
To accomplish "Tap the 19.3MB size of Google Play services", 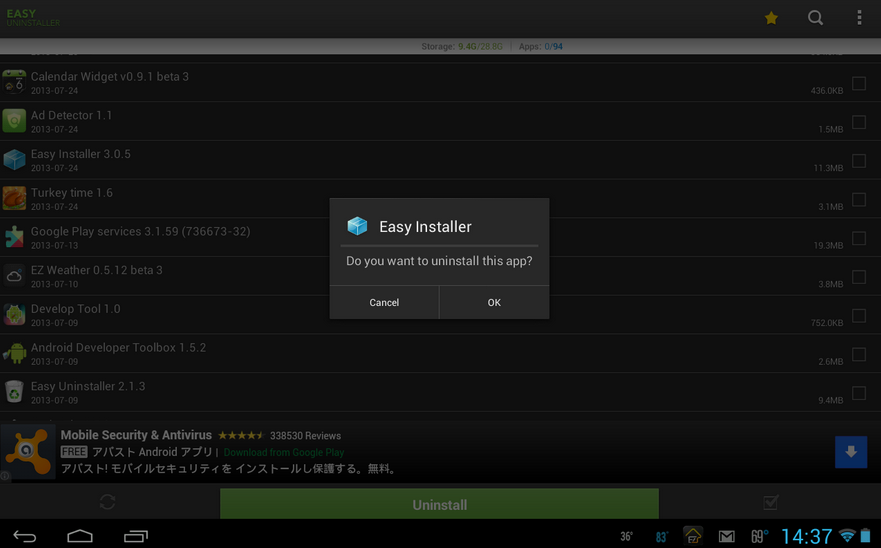I will pos(828,246).
